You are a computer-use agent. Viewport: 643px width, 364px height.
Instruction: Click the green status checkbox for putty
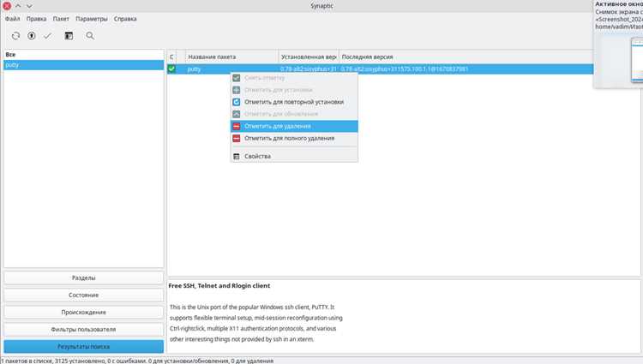(171, 69)
